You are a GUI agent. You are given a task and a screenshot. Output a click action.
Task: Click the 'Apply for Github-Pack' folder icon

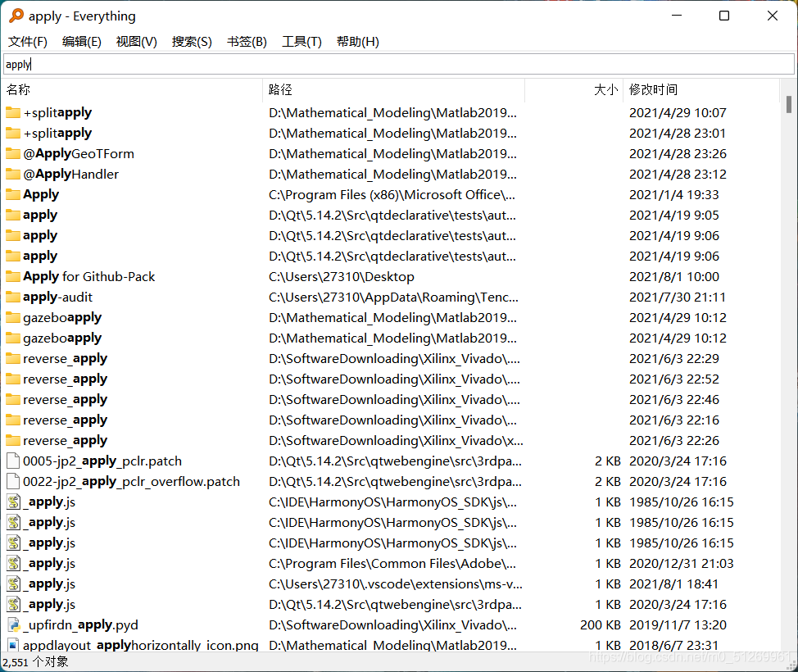pyautogui.click(x=13, y=276)
